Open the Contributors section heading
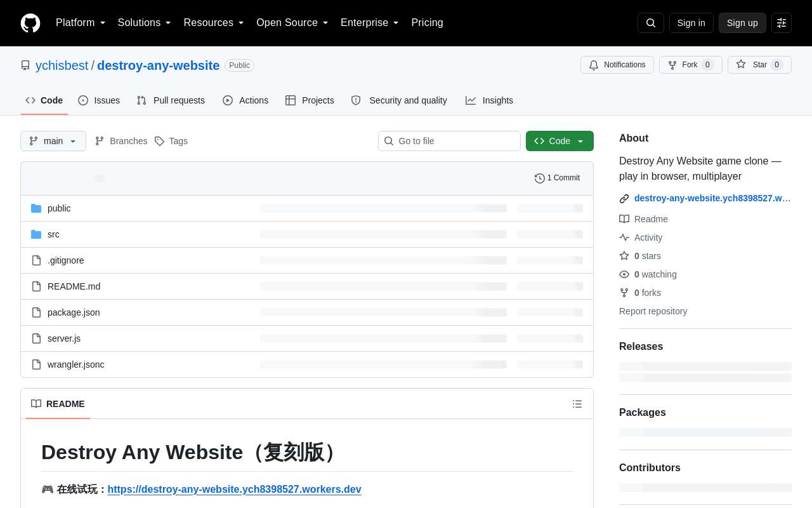 [x=650, y=468]
